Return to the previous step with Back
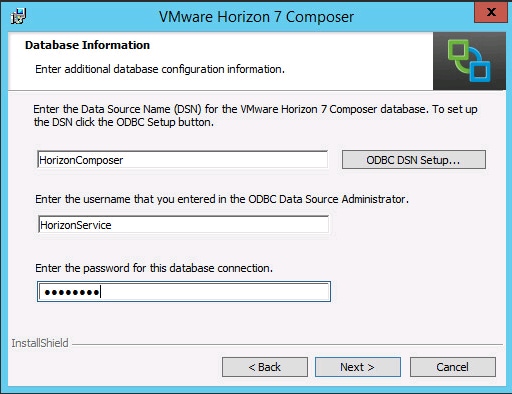The width and height of the screenshot is (512, 394). (265, 367)
